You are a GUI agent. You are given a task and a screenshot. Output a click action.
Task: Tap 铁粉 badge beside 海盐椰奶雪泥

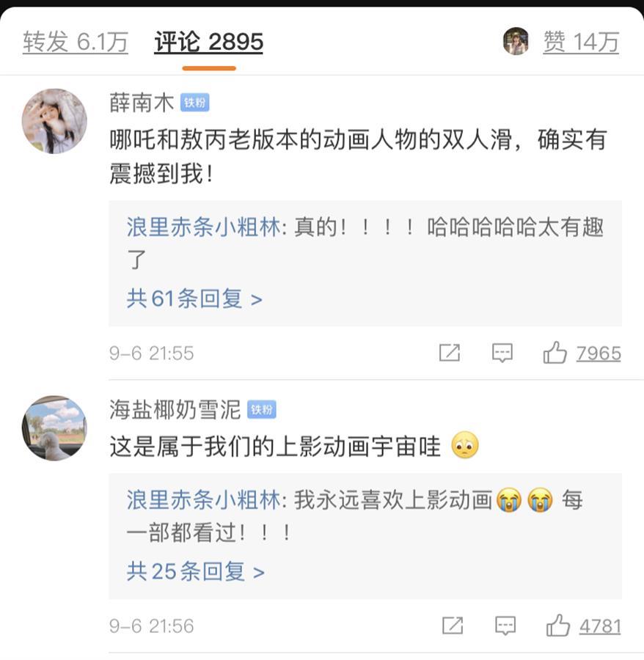click(x=261, y=410)
